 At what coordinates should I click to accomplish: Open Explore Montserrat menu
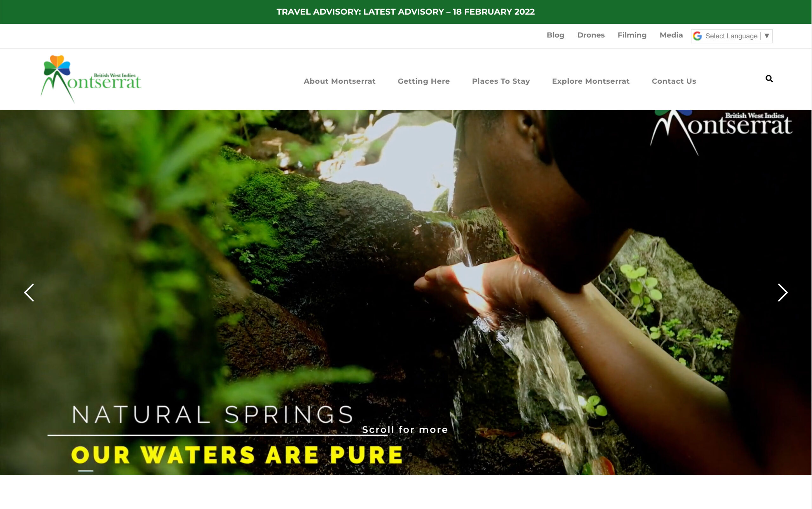point(591,81)
